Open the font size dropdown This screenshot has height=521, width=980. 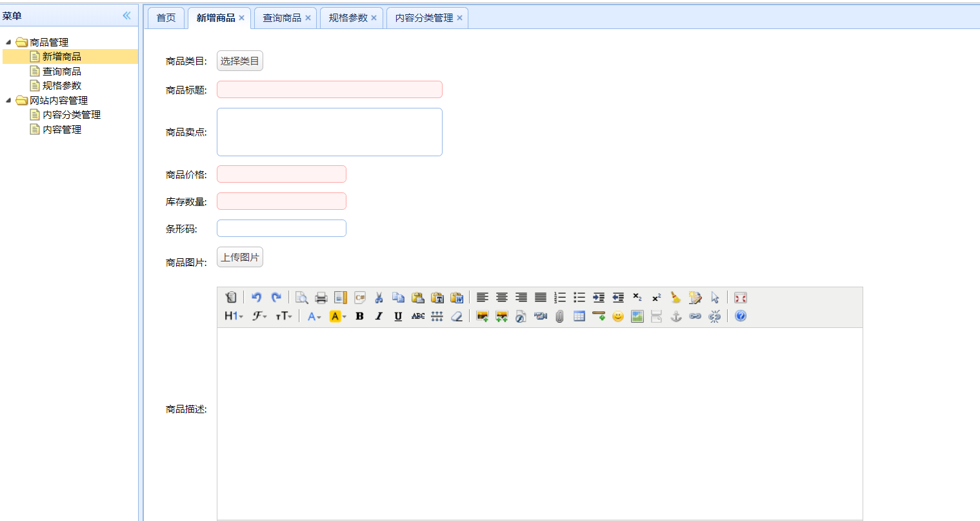(284, 316)
